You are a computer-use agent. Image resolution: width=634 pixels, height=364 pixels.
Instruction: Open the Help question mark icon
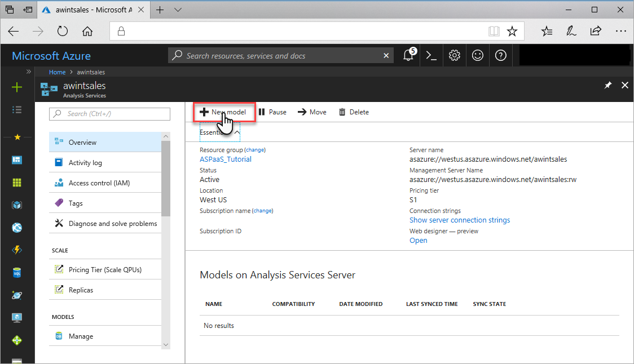[500, 55]
